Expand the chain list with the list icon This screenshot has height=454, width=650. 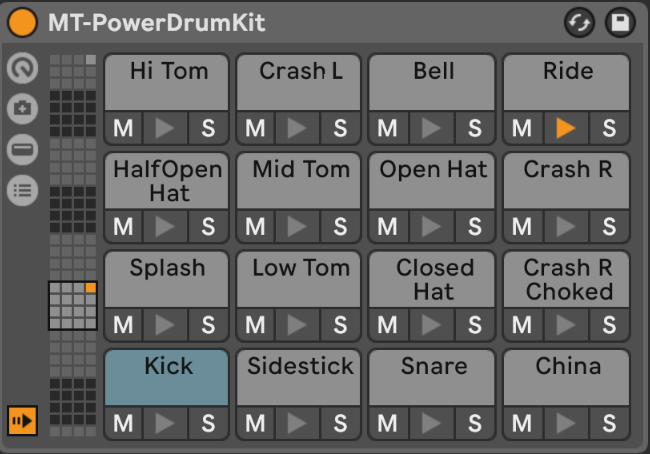[22, 189]
